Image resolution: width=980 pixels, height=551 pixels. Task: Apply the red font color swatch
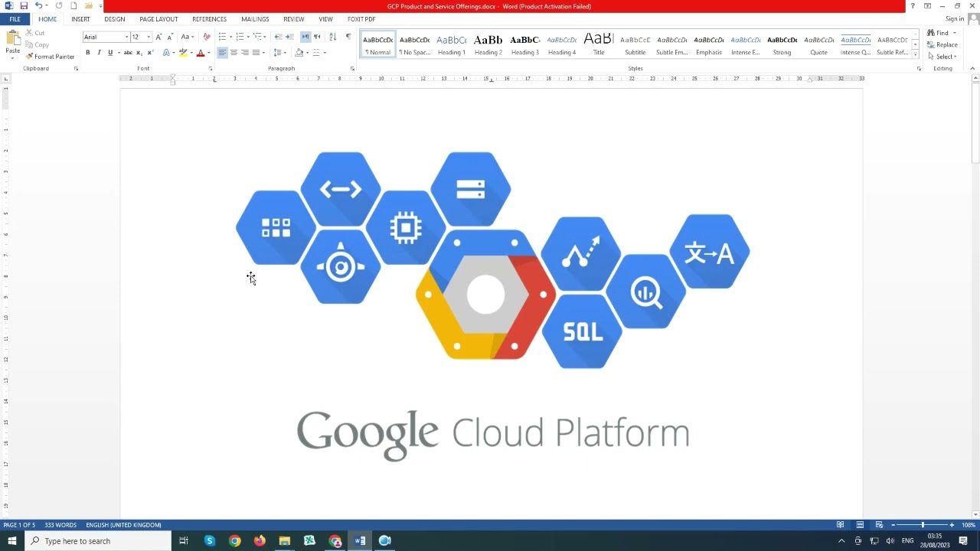(201, 53)
